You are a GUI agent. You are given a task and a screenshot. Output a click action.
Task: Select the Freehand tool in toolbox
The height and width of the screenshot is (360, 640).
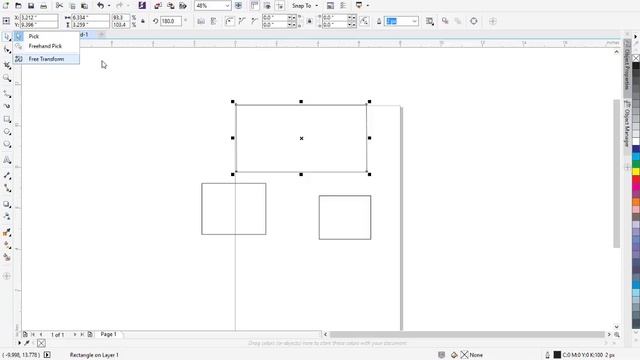point(7,94)
